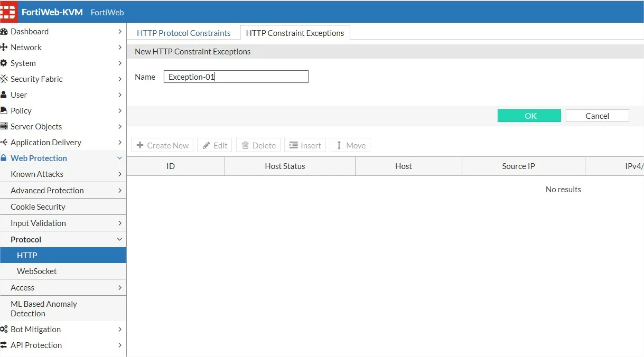Expand the Advanced Protection chevron
This screenshot has width=644, height=357.
(120, 191)
